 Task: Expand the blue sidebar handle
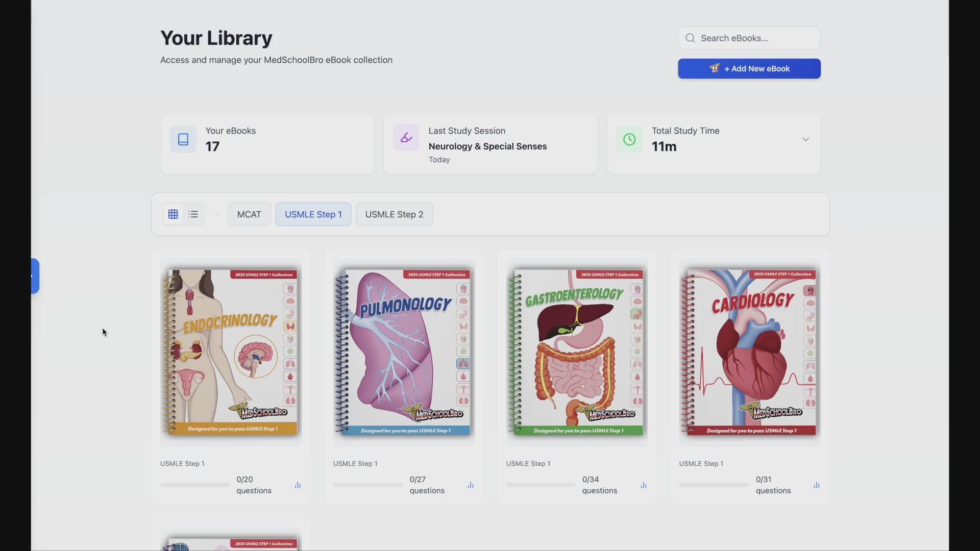click(35, 276)
